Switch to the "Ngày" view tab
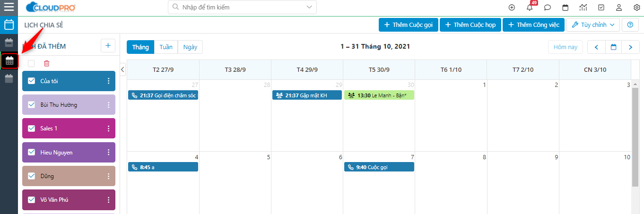 [190, 47]
